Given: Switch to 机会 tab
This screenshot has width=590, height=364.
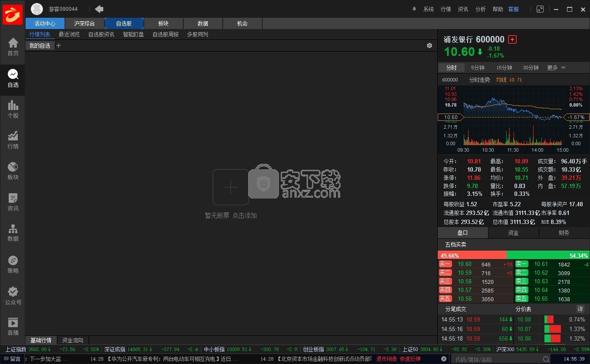Looking at the screenshot, I should (x=243, y=23).
